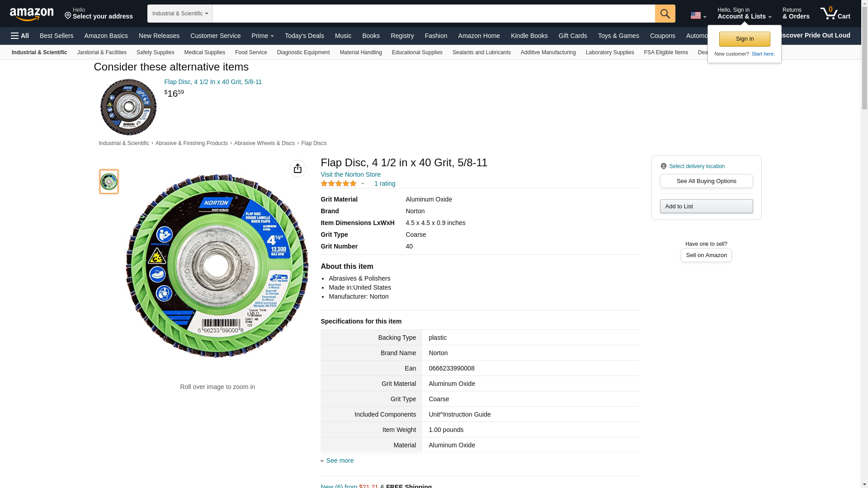
Task: Select the flap disc thumbnail image
Action: pyautogui.click(x=109, y=182)
